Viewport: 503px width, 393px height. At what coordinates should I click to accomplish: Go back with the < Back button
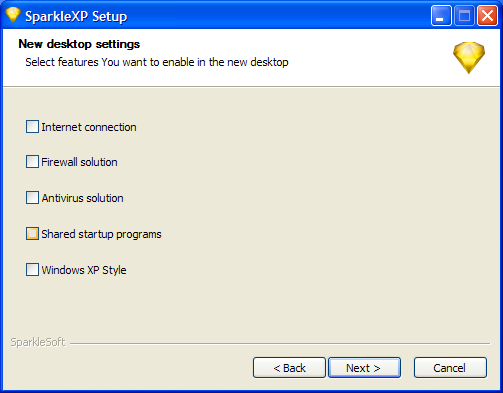[289, 368]
